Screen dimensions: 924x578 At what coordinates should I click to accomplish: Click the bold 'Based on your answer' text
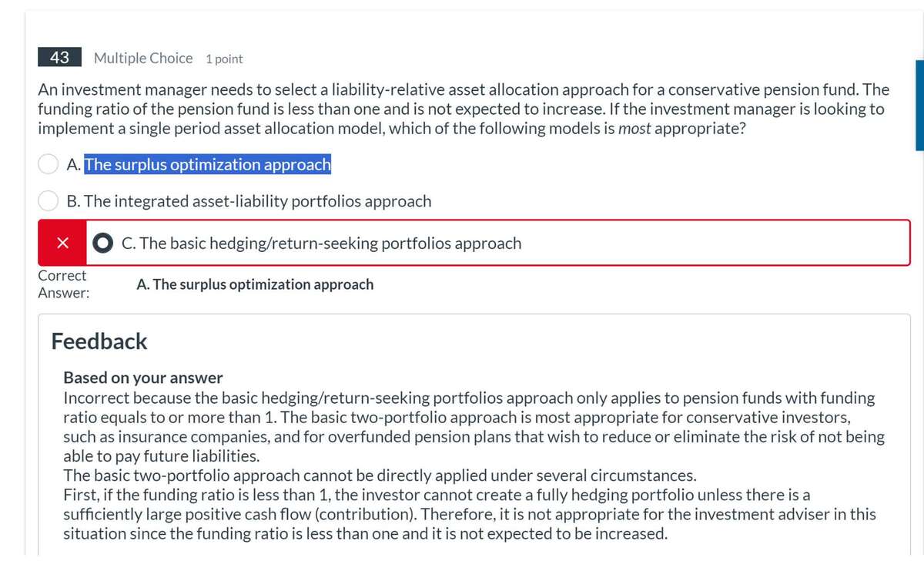(x=142, y=378)
